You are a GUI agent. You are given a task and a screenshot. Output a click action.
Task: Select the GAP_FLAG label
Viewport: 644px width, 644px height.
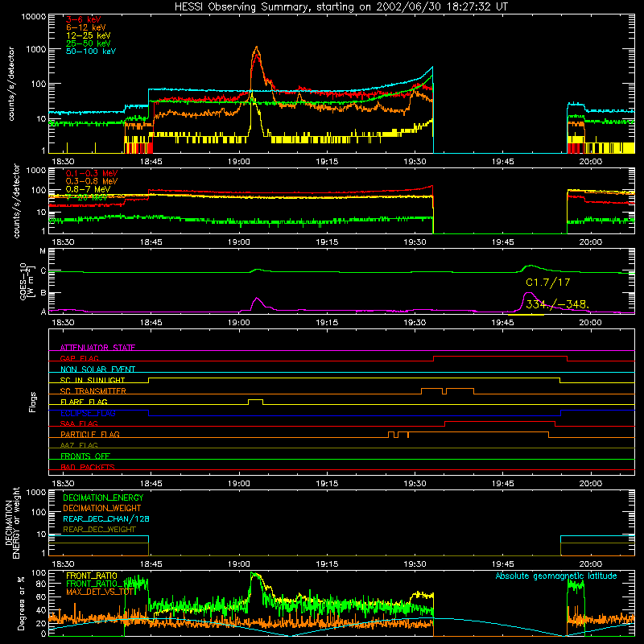79,358
